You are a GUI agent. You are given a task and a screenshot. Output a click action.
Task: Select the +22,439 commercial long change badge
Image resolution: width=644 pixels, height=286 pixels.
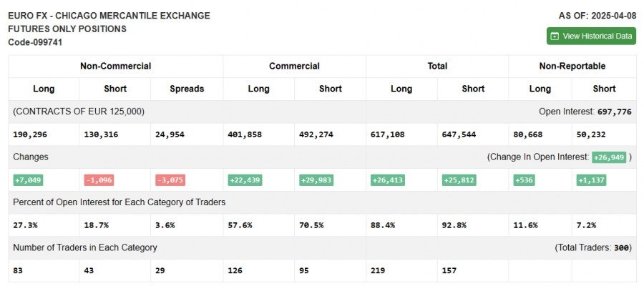(x=245, y=180)
